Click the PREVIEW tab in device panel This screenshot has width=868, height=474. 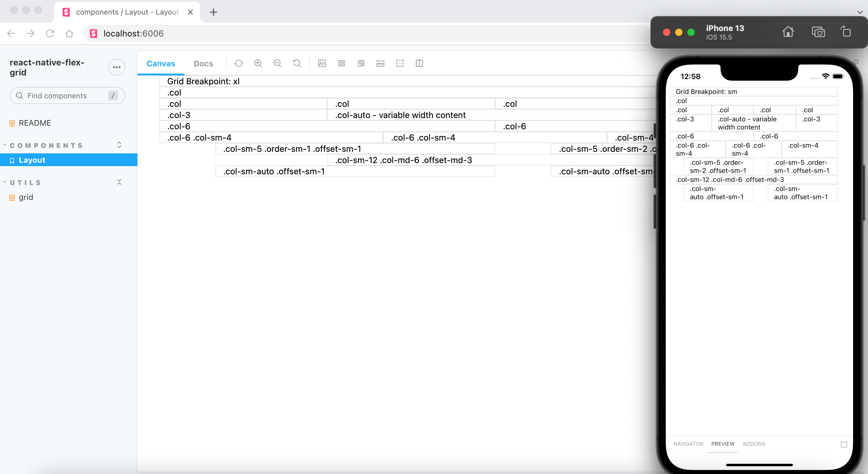click(x=723, y=444)
